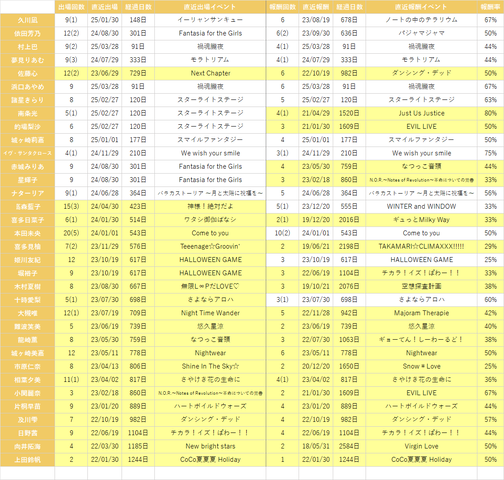504x480 pixels.
Task: Click the 19/12/20 date cell
Action: (x=316, y=220)
